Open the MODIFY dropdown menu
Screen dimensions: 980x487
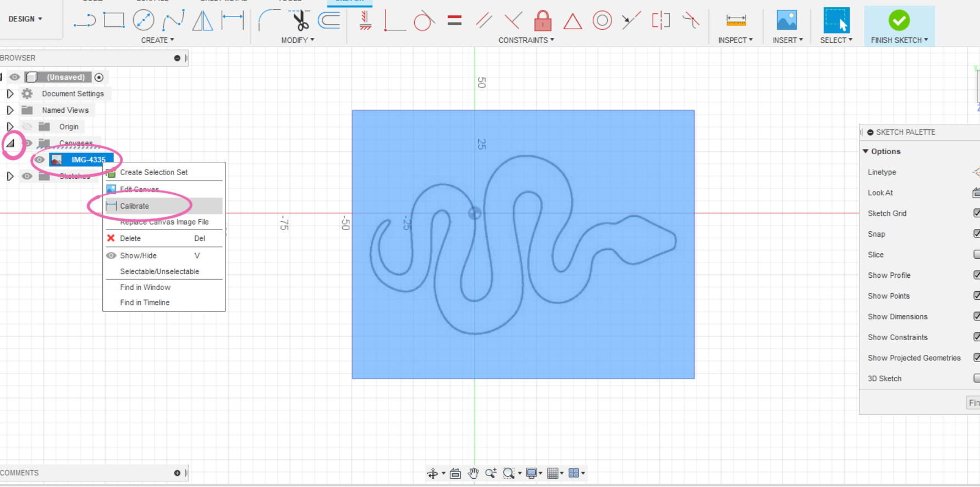pos(298,40)
